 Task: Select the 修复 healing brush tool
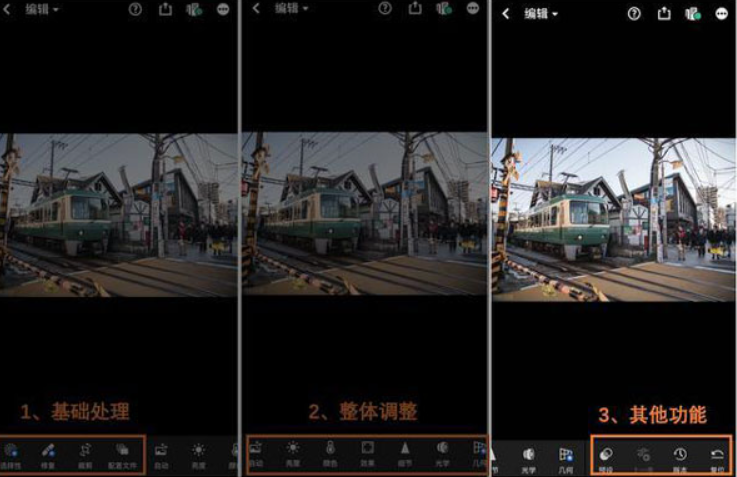(x=48, y=456)
